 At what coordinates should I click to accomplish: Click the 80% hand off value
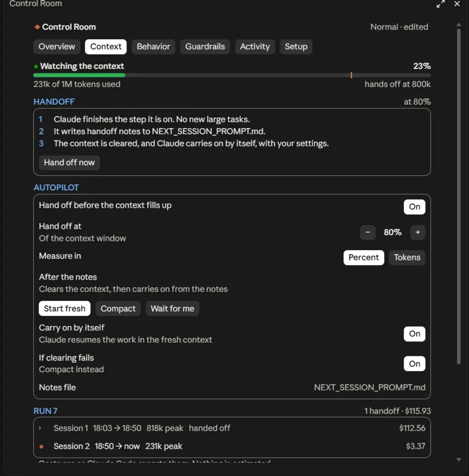point(392,233)
